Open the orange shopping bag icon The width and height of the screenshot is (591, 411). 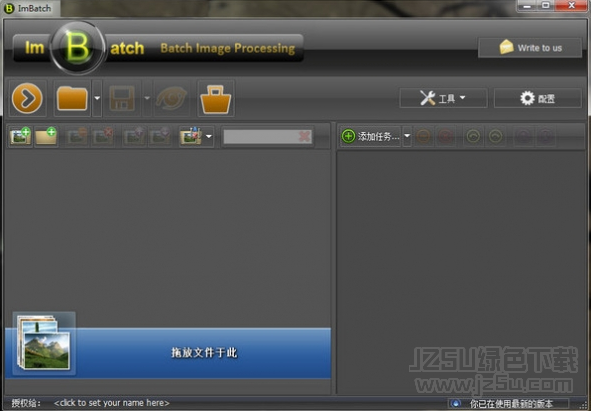pos(216,98)
